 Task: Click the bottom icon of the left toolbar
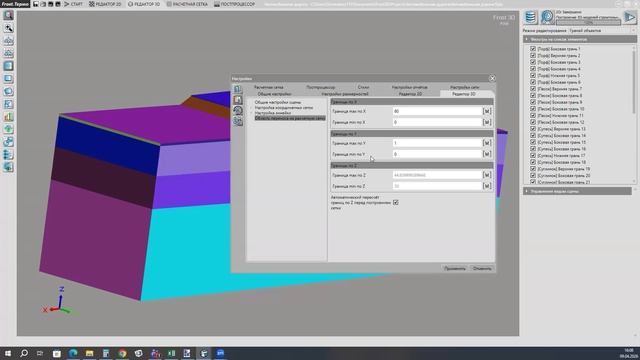click(8, 167)
